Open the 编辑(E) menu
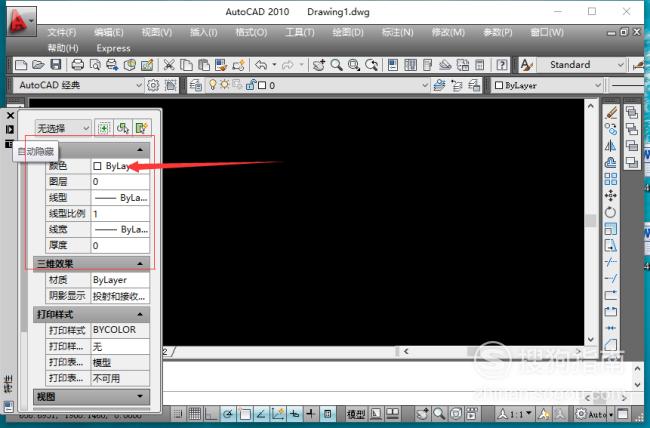This screenshot has height=428, width=650. (x=109, y=32)
